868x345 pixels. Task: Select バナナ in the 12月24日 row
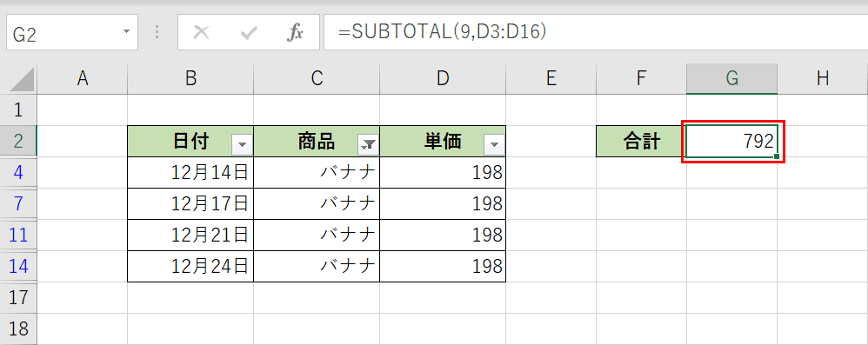pos(317,267)
